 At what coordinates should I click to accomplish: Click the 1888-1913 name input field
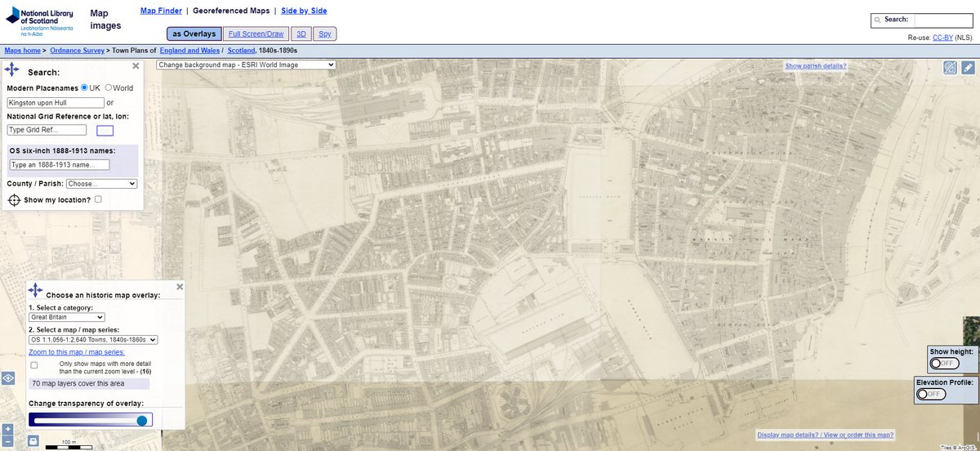pyautogui.click(x=59, y=165)
